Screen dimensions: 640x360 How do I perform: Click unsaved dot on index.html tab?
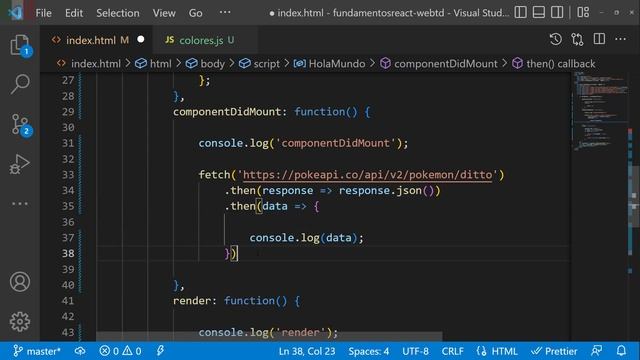[x=141, y=40]
